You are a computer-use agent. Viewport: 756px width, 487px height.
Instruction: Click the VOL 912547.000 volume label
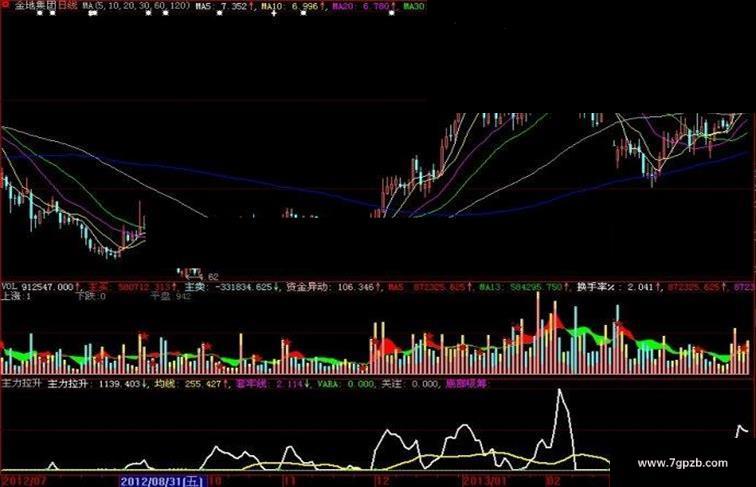pos(38,287)
